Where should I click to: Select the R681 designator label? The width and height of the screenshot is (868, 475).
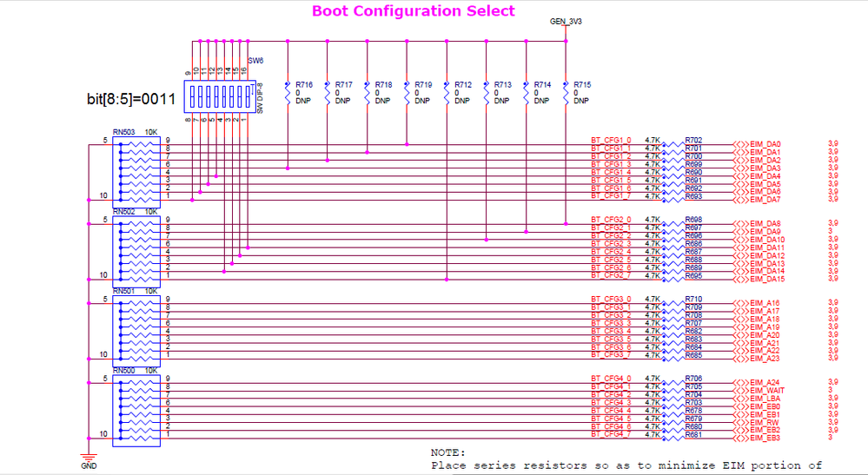pos(693,435)
